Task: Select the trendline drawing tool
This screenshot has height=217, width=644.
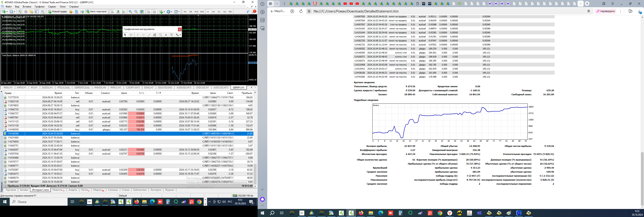Action: click(149, 35)
